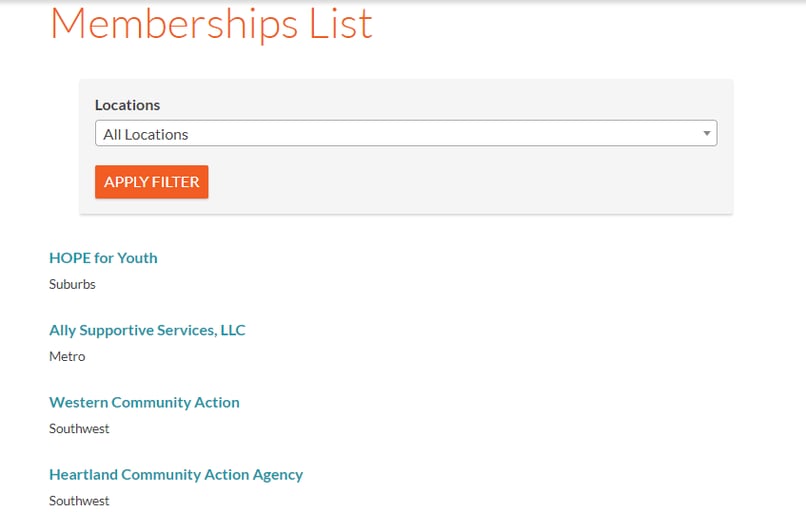The image size is (806, 512).
Task: Click the Metro text under Ally Supportive Services
Action: (x=67, y=357)
